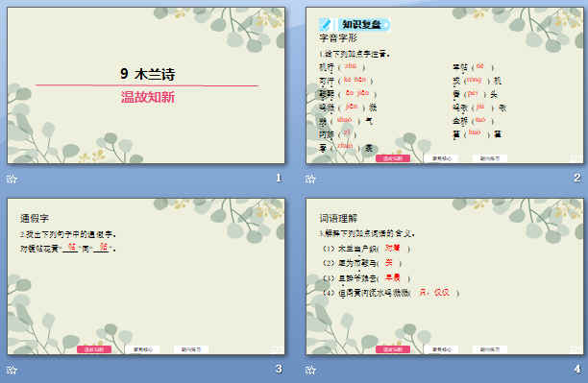This screenshot has width=588, height=383.
Task: Click the rightmost white nav tab on slide 4
Action: click(x=490, y=349)
